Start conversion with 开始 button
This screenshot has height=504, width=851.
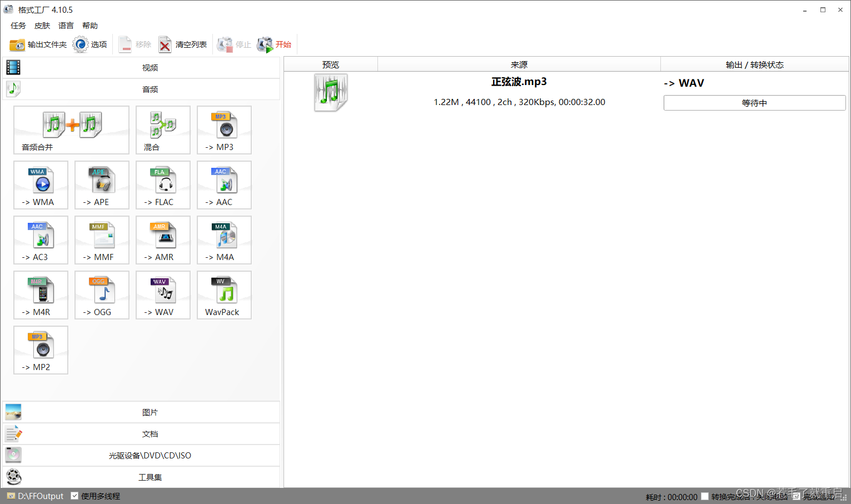(x=274, y=44)
